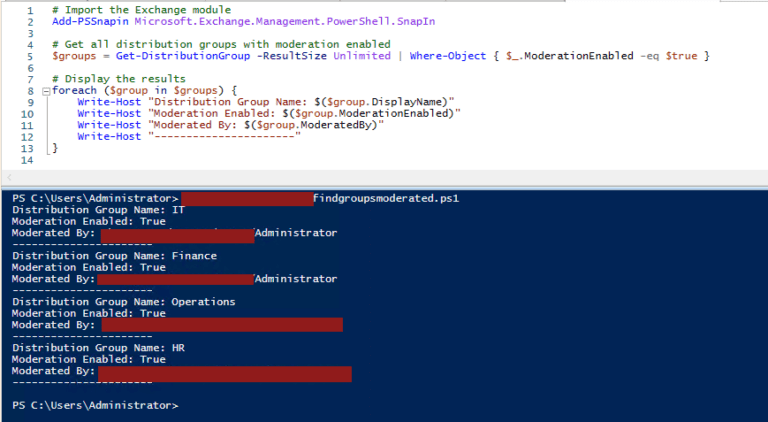768x422 pixels.
Task: Click the closing brace on line 13
Action: [x=55, y=148]
